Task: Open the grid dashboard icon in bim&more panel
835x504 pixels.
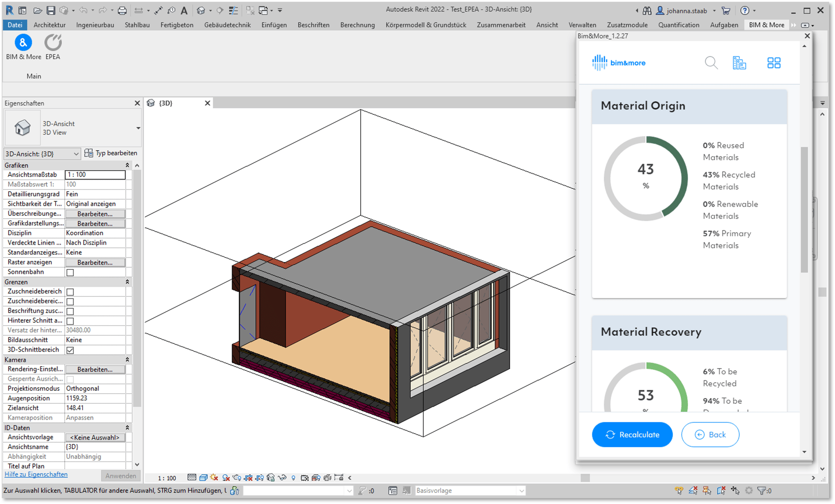Action: click(774, 63)
